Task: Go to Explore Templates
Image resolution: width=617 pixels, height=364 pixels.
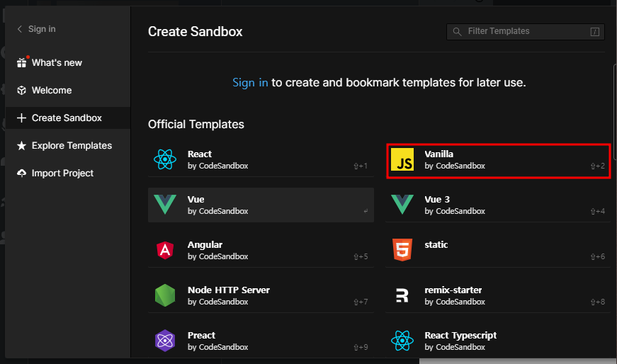Action: click(x=68, y=146)
